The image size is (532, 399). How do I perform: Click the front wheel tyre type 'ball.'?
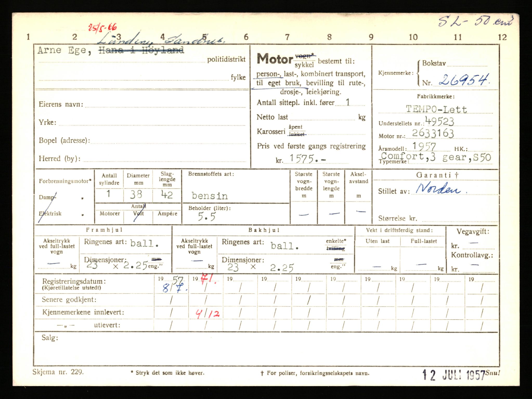coord(145,244)
